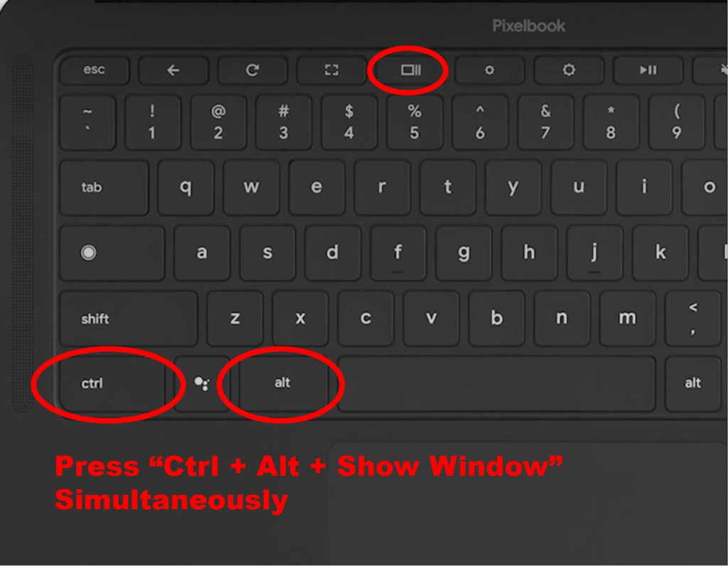Click the launcher circle key
The height and width of the screenshot is (566, 728).
point(112,253)
